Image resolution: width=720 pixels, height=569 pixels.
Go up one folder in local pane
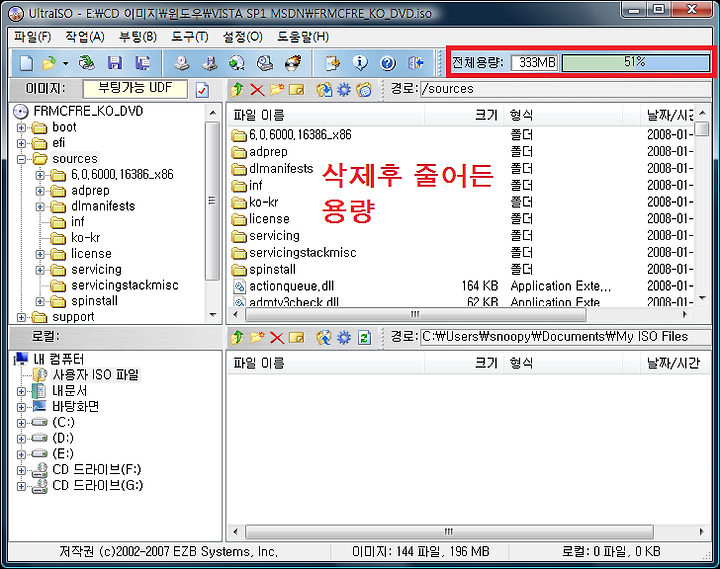coord(237,338)
